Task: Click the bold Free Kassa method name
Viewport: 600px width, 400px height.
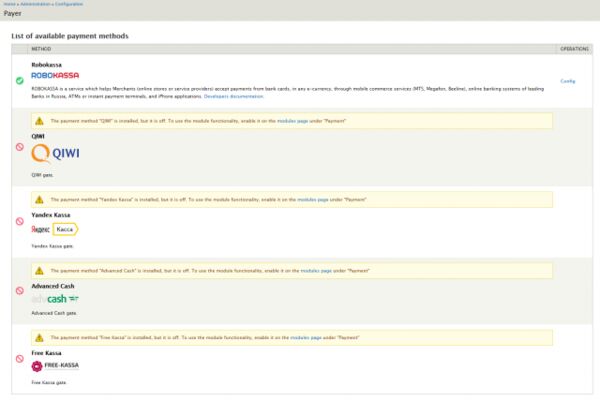Action: (x=46, y=353)
